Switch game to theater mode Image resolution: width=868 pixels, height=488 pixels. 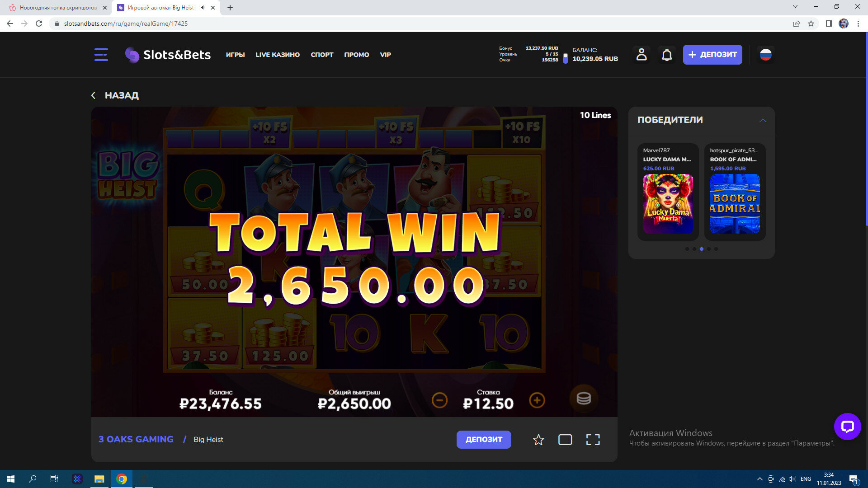click(x=565, y=440)
